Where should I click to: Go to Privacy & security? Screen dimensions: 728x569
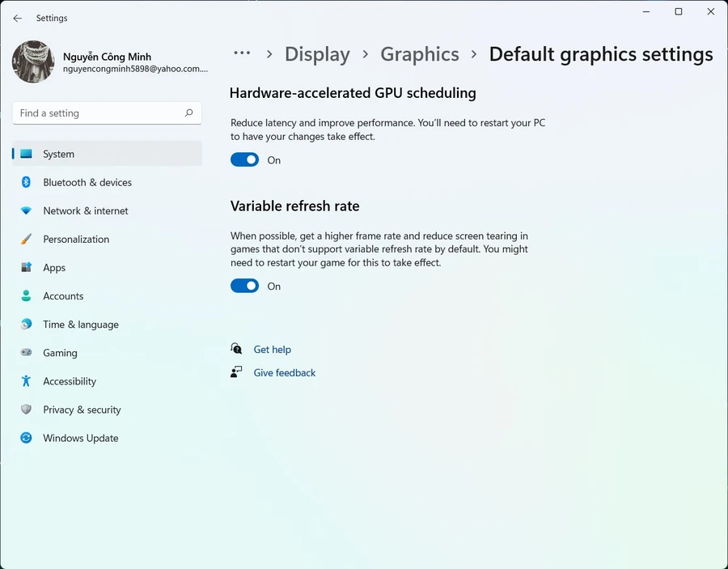pyautogui.click(x=83, y=410)
